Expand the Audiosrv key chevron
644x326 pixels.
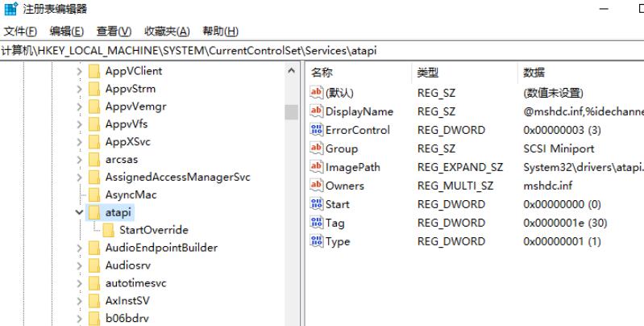point(79,265)
